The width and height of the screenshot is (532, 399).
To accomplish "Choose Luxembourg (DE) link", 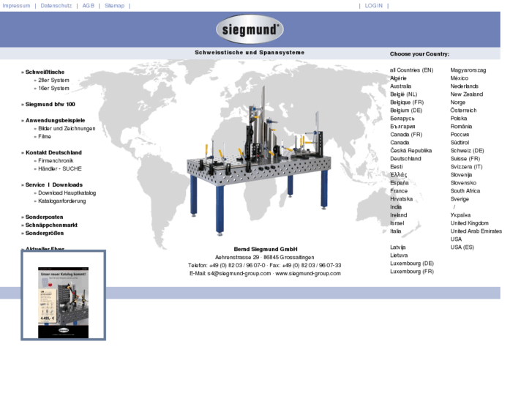I will [412, 264].
